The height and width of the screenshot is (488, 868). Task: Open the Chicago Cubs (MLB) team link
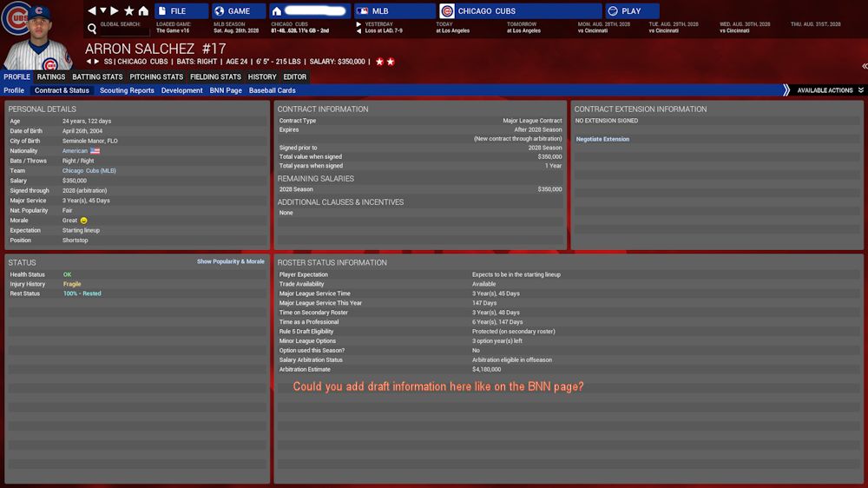(x=89, y=170)
